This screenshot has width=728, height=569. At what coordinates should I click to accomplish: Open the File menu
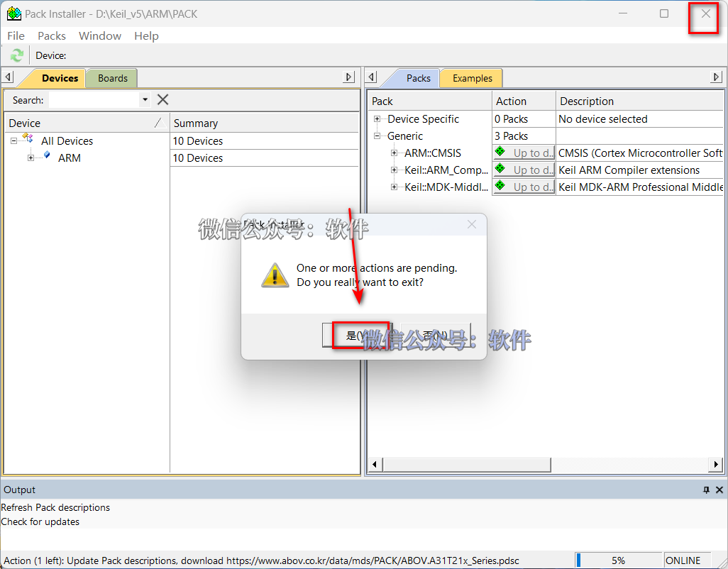coord(16,35)
